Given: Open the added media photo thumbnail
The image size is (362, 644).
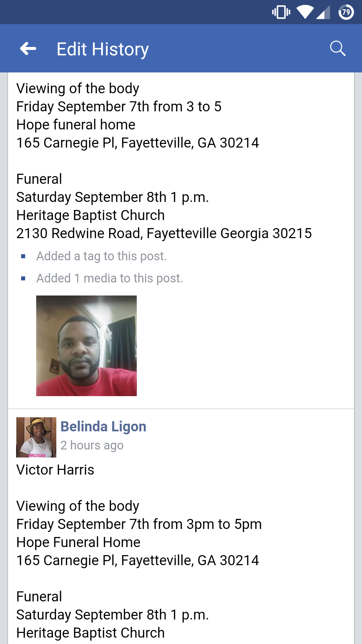Looking at the screenshot, I should (x=86, y=346).
